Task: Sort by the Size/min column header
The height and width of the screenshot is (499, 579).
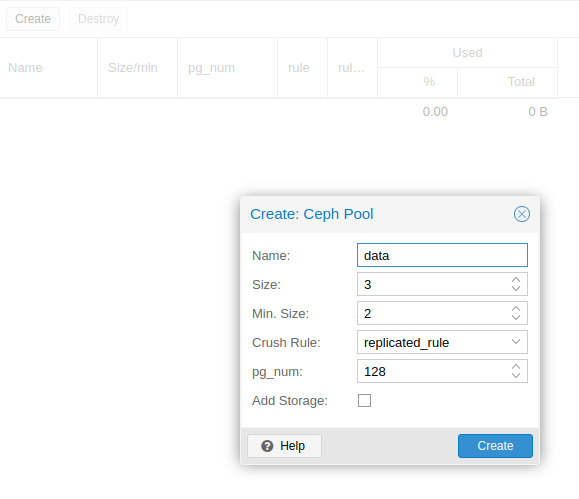Action: coord(137,68)
